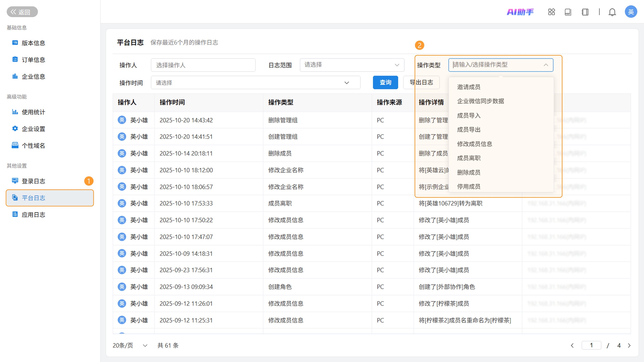Click the 返回 back button

(x=22, y=12)
